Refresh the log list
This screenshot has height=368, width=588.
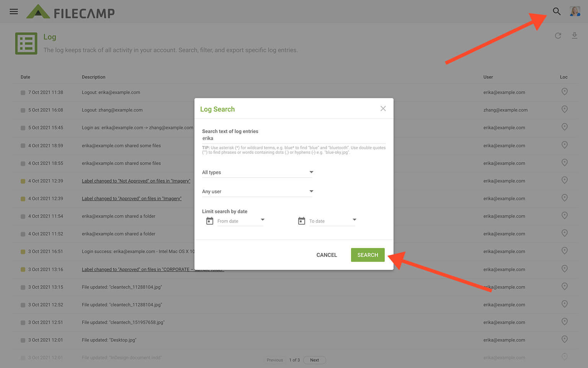[x=558, y=36]
